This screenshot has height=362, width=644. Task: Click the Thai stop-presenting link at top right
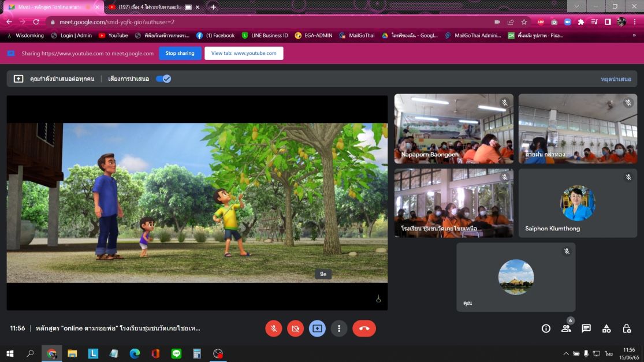click(616, 79)
